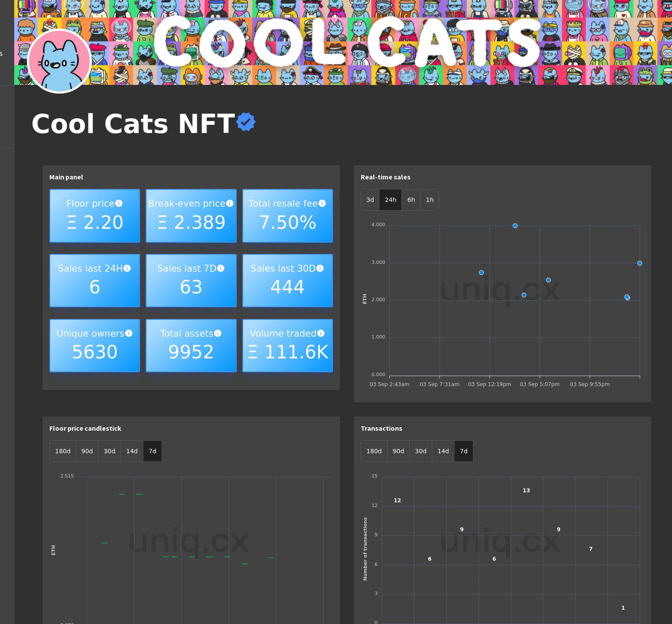Click the Sales last 30D card value 444
The image size is (672, 624).
pos(287,287)
